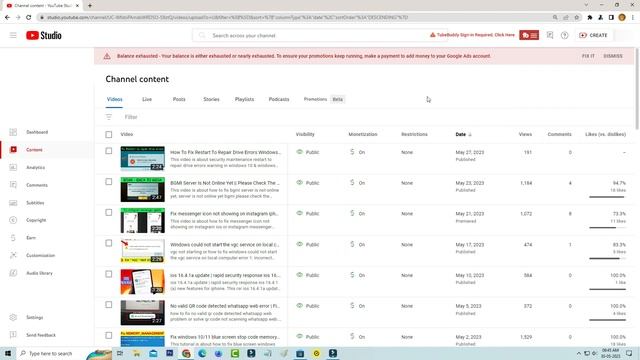Screen dimensions: 640x360
Task: Switch to the Live tab
Action: pyautogui.click(x=147, y=100)
